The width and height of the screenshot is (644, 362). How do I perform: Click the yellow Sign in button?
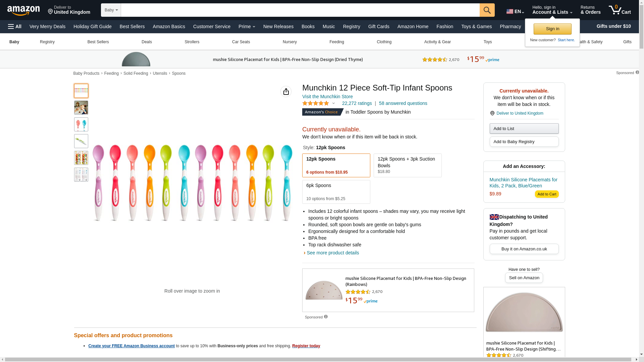coord(552,29)
